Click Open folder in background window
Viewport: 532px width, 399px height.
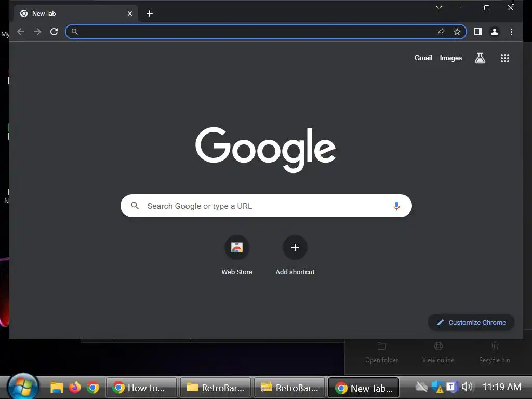click(x=381, y=353)
